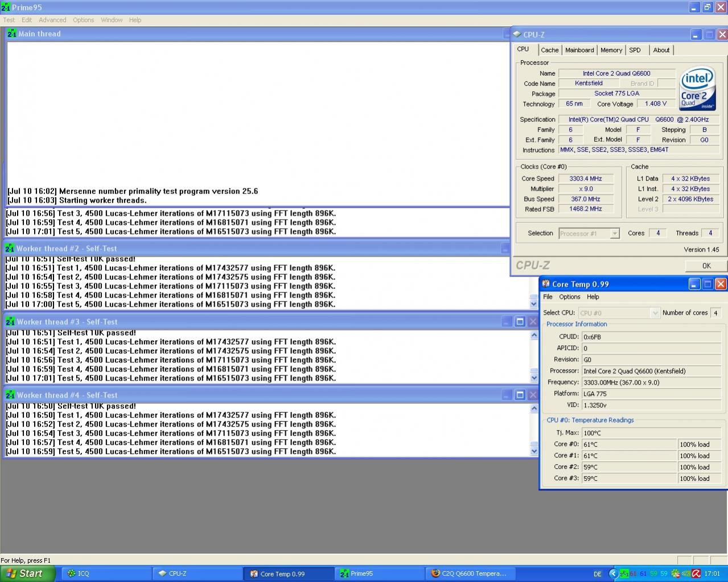
Task: Open the File menu in Core Temp
Action: (548, 297)
